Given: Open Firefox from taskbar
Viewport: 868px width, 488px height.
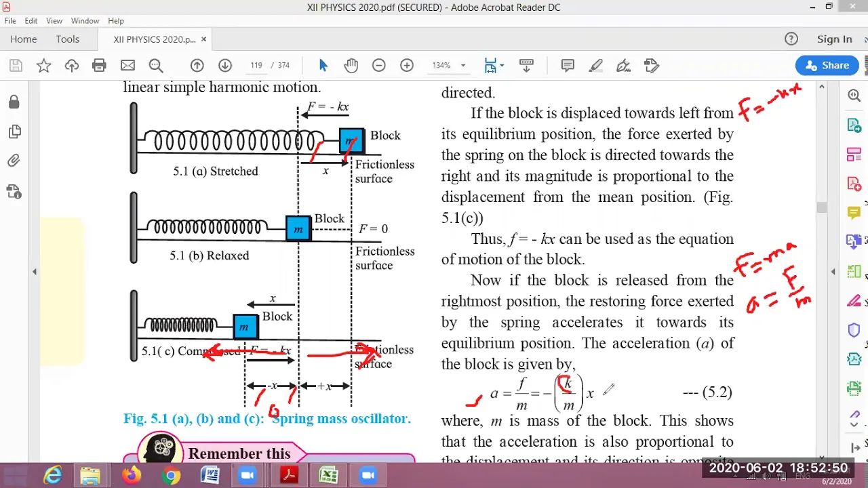Looking at the screenshot, I should pyautogui.click(x=132, y=475).
